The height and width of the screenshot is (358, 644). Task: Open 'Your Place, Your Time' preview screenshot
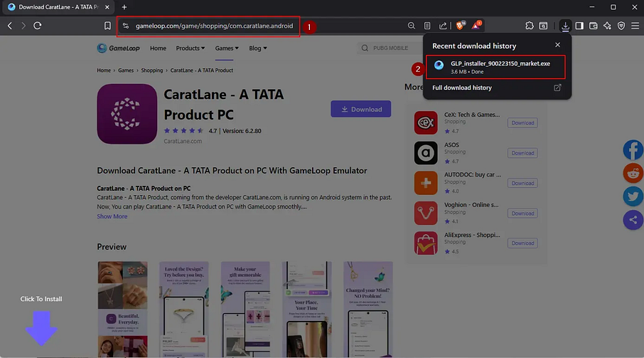pos(307,309)
